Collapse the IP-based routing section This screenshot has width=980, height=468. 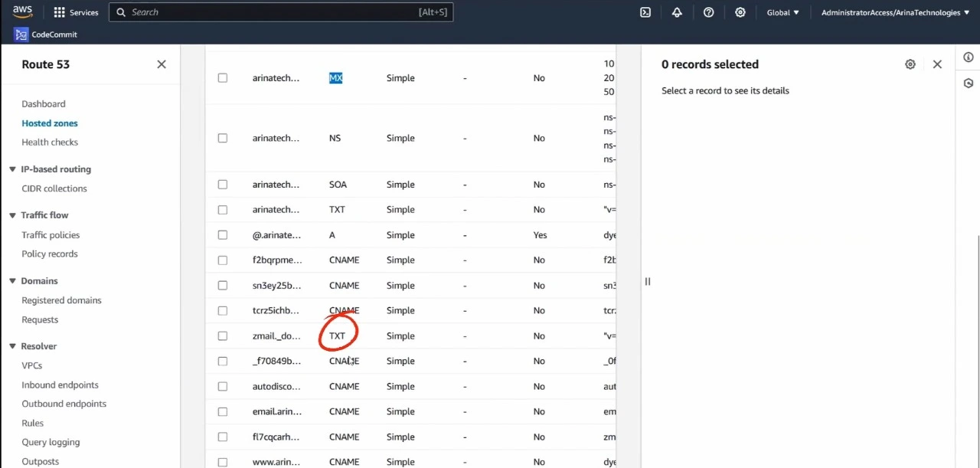coord(12,169)
